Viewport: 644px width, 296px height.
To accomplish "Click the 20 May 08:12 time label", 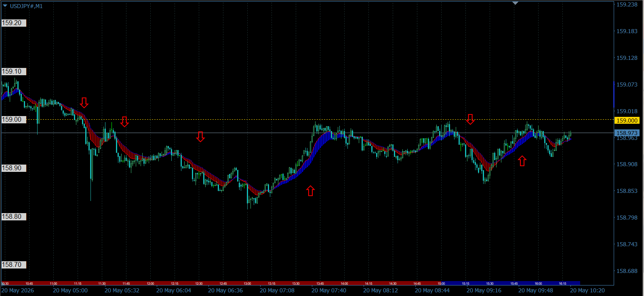I will tap(381, 290).
